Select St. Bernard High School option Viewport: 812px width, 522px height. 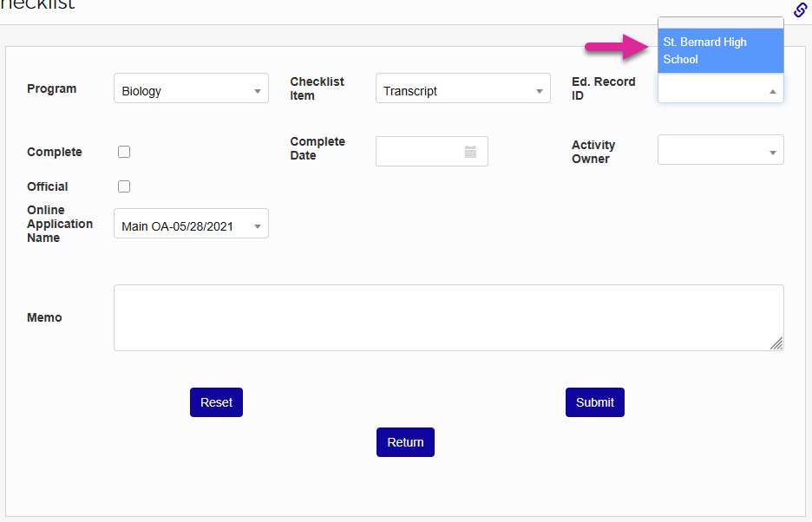point(720,50)
